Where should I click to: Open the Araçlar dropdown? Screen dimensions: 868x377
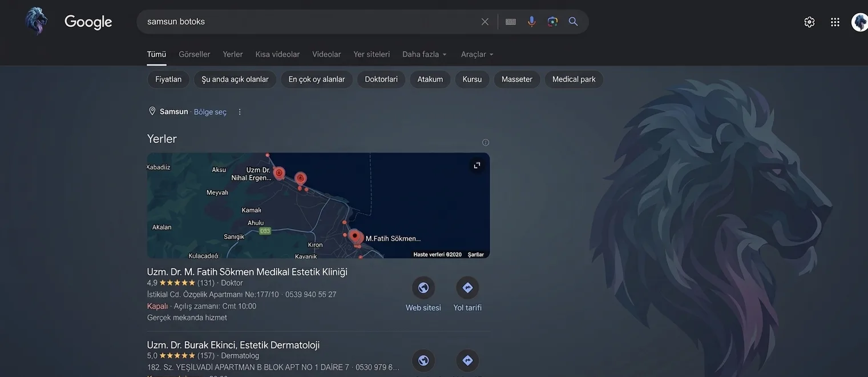[x=477, y=54]
